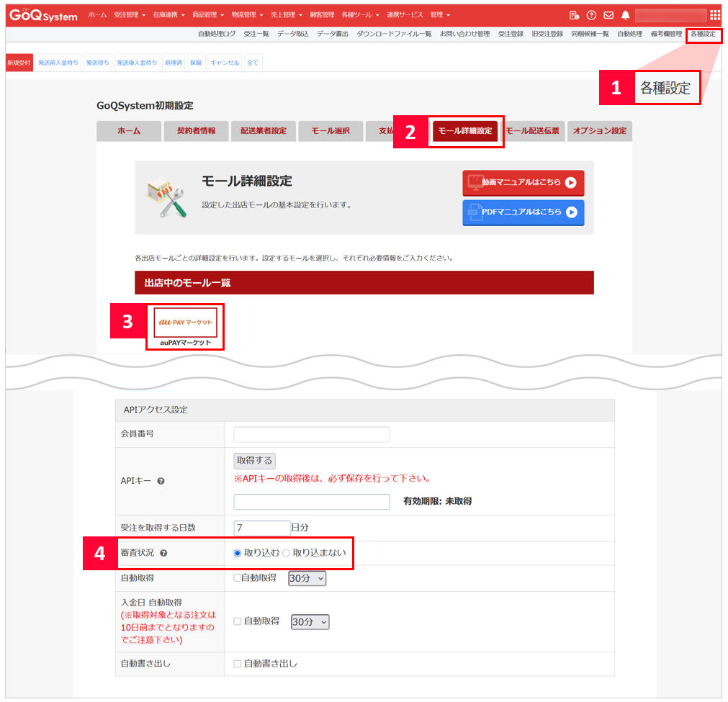Viewport: 728px width, 702px height.
Task: Select the 取り込まない radio button
Action: [x=286, y=553]
